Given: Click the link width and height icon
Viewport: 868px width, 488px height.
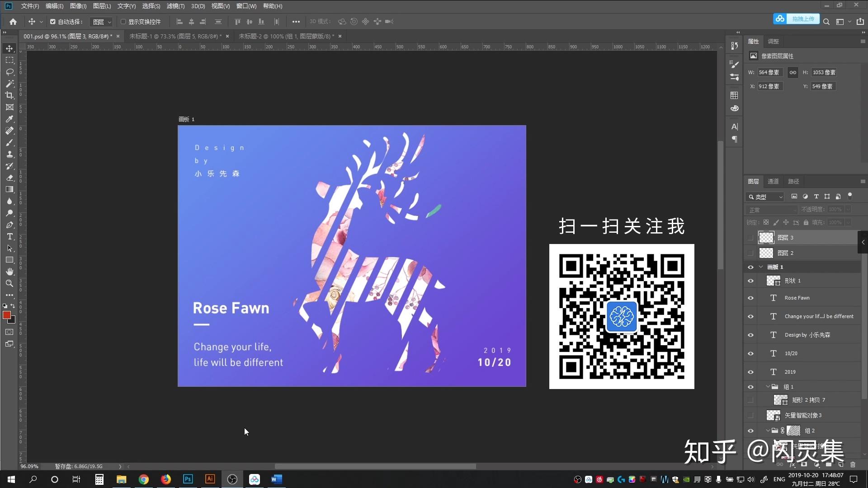Looking at the screenshot, I should [x=793, y=72].
